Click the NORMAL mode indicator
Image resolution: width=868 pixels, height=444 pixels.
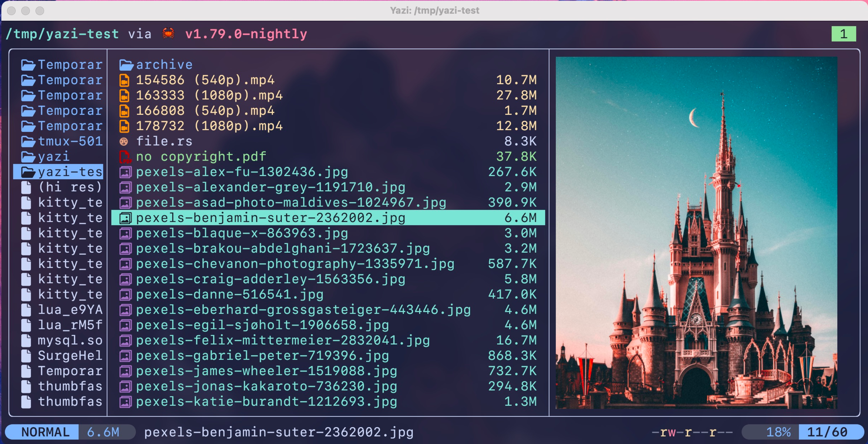pyautogui.click(x=45, y=432)
